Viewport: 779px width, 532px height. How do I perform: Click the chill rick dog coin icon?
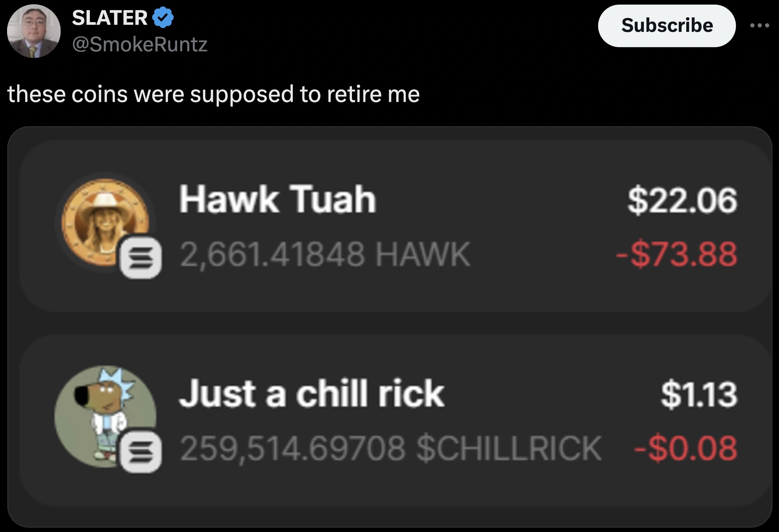coord(106,417)
